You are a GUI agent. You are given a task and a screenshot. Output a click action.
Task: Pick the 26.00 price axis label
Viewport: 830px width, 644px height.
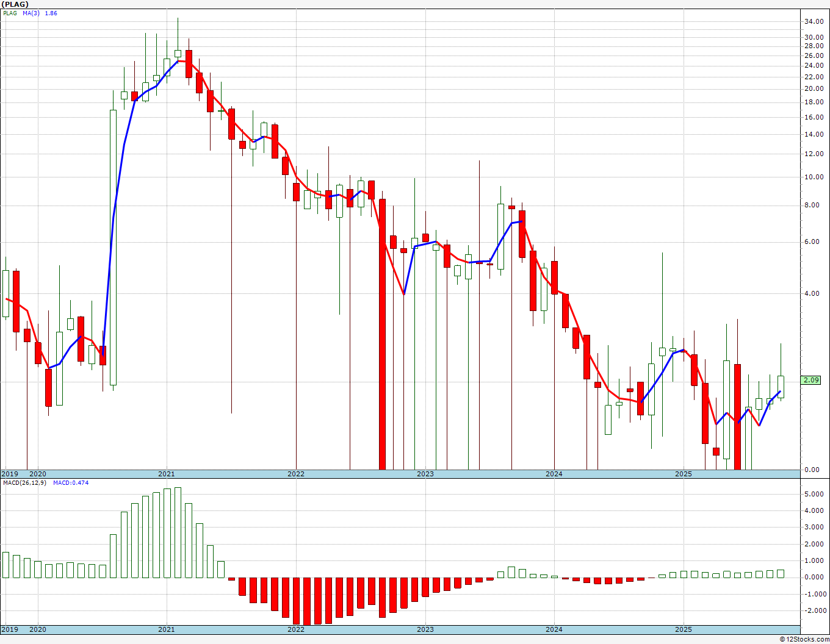[814, 55]
